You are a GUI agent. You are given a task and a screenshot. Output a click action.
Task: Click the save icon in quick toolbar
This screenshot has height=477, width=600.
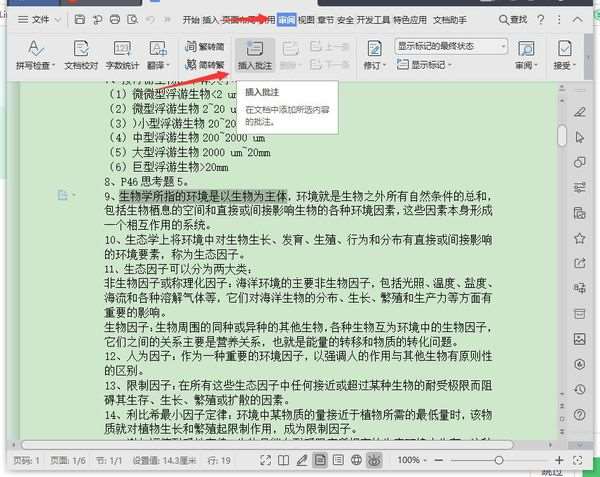(80, 19)
